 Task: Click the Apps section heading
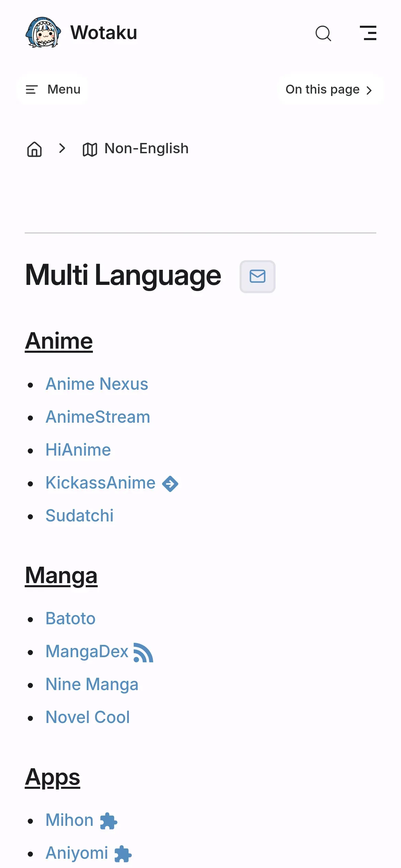pyautogui.click(x=52, y=777)
